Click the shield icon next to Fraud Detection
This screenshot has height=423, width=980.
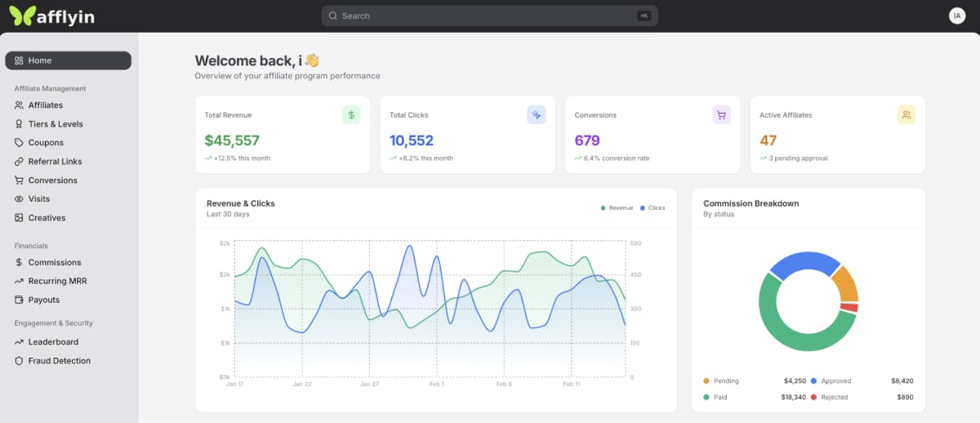point(20,361)
